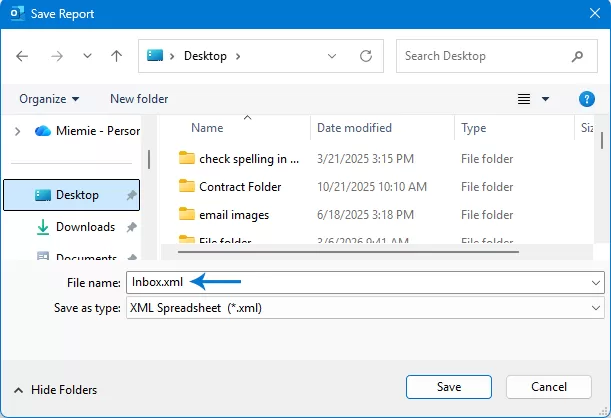Open the Organize menu

click(x=49, y=99)
